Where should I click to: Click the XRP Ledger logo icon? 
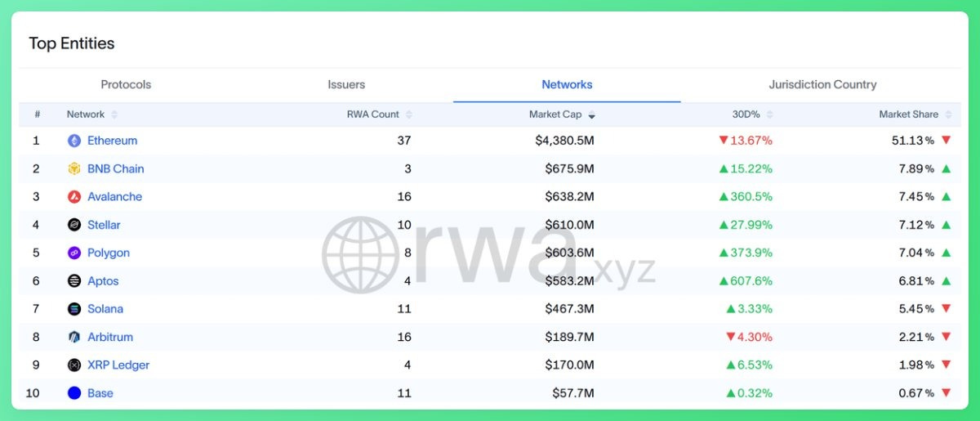click(x=74, y=365)
